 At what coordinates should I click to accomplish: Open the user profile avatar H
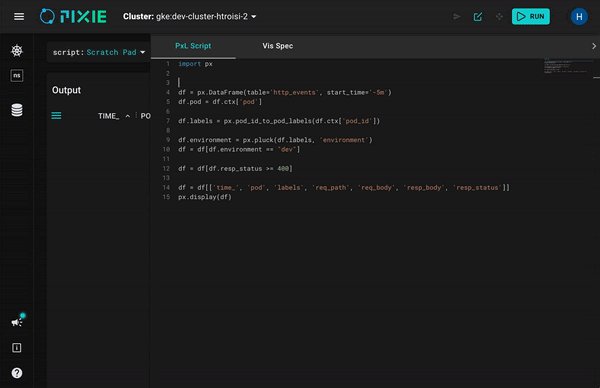579,16
